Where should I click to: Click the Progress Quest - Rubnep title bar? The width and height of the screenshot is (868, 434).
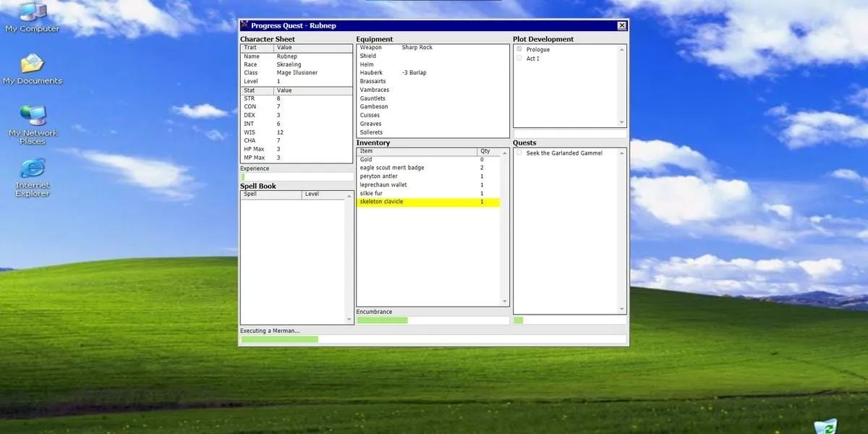pyautogui.click(x=433, y=25)
